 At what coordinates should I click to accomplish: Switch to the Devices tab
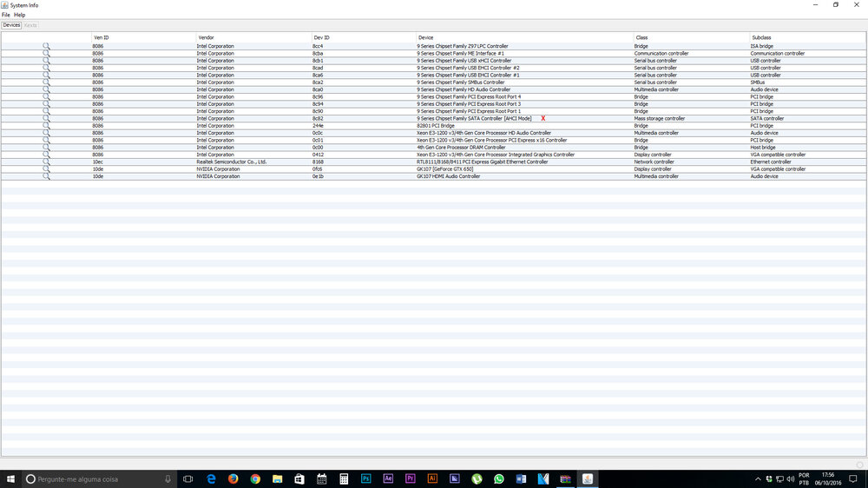click(11, 25)
